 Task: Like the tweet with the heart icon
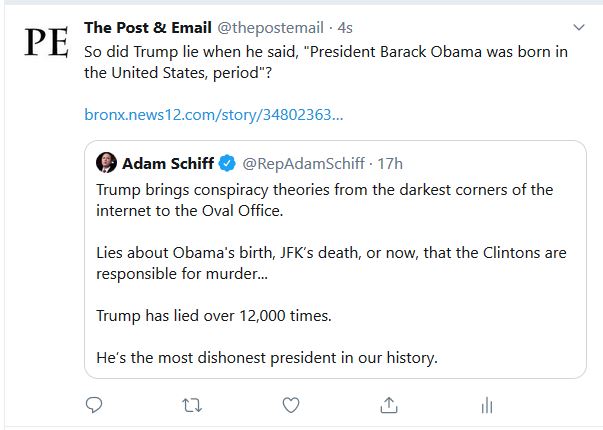coord(291,405)
